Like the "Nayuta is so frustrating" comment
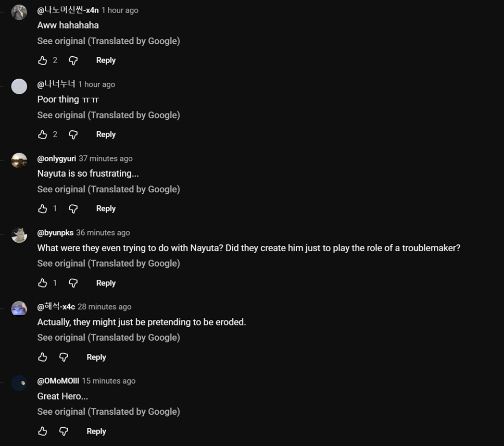Viewport: 504px width, 446px height. point(42,209)
